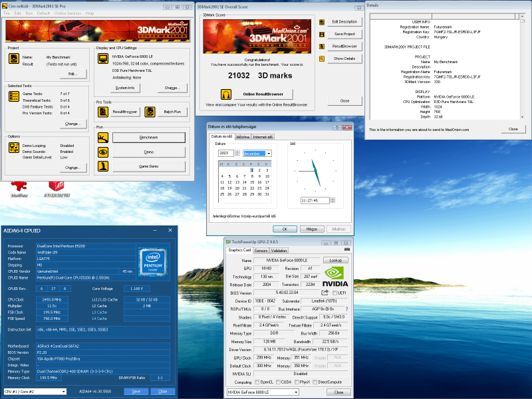Click the time field showing 11:27:45
The width and height of the screenshot is (532, 399).
coord(315,201)
